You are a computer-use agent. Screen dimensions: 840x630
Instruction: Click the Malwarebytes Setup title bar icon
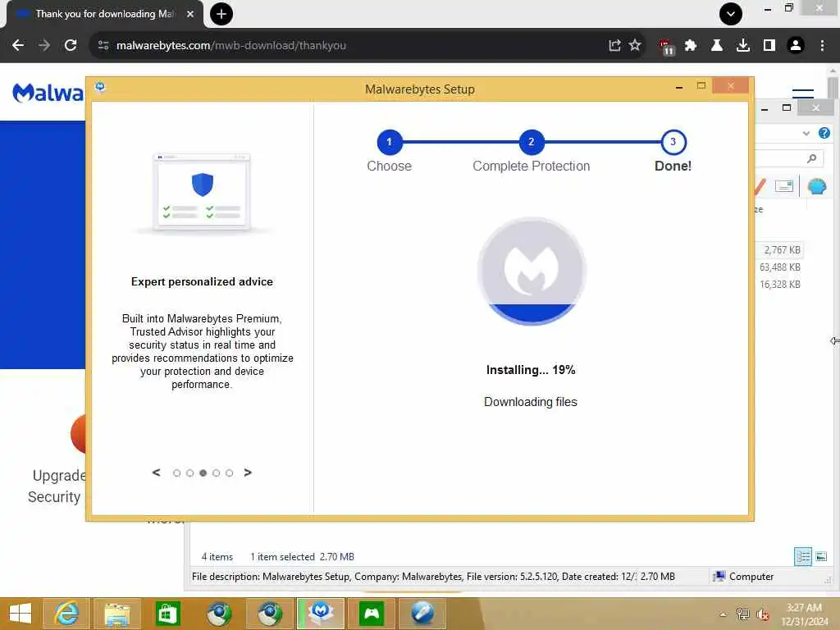point(100,87)
